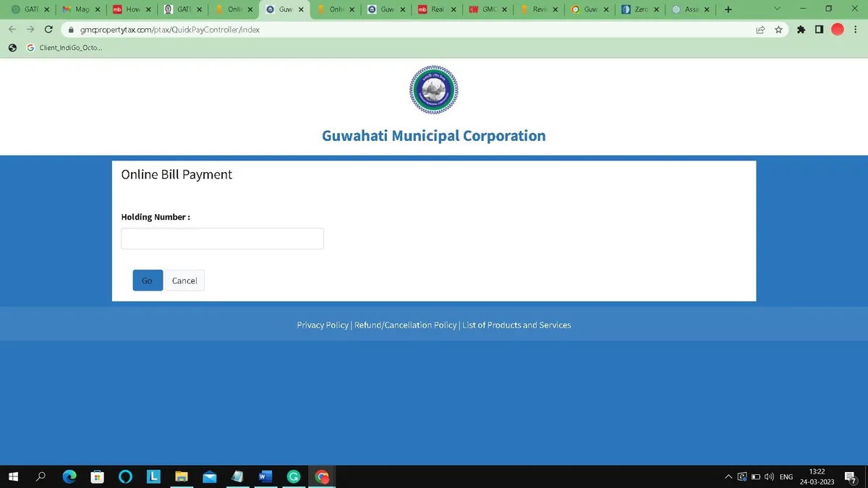Click the Go button
This screenshot has height=488, width=868.
(148, 281)
